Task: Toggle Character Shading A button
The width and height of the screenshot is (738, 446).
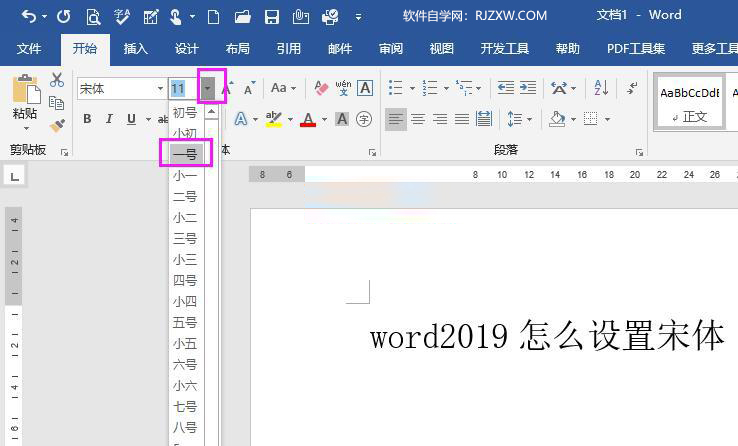Action: [342, 119]
